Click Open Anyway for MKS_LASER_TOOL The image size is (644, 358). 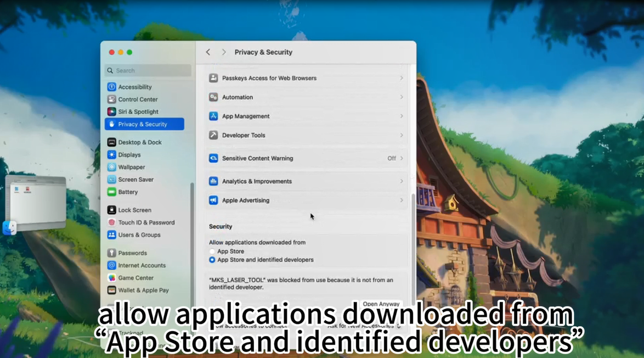click(381, 304)
